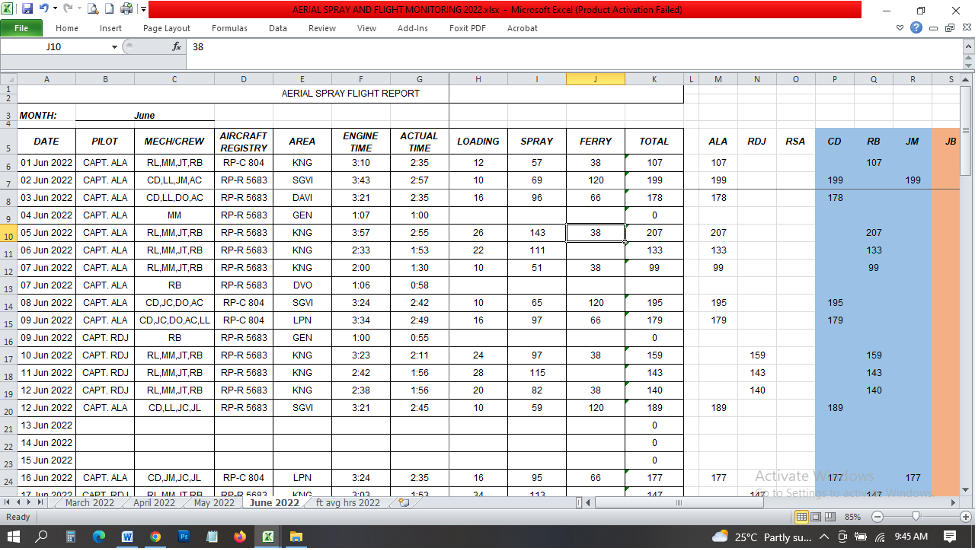Click the 85% zoom level

[852, 517]
